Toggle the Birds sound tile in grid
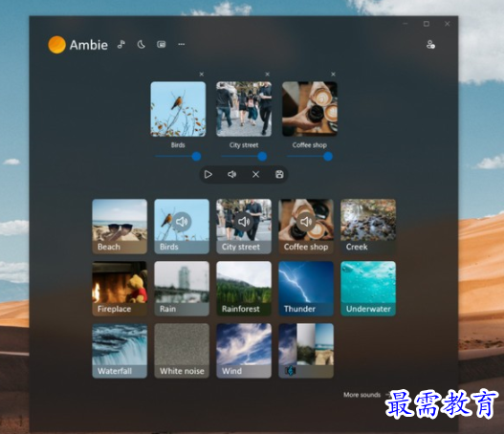504x434 pixels. pyautogui.click(x=182, y=227)
